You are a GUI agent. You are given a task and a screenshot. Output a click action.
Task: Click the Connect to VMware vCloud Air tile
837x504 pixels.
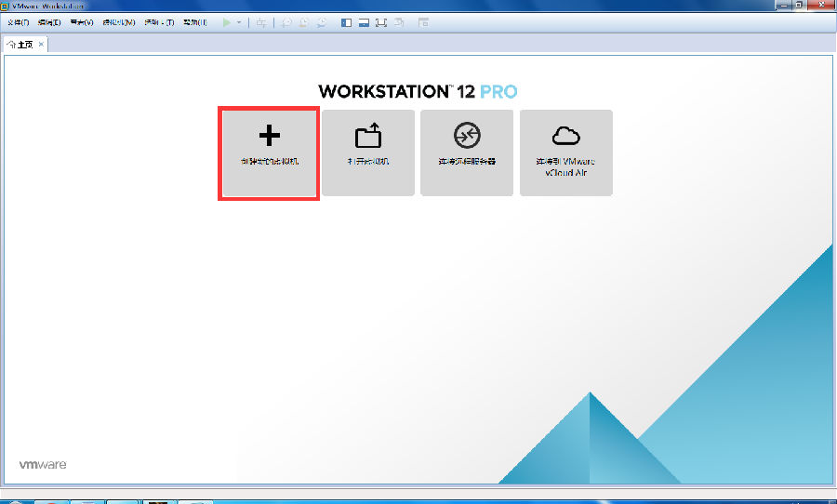pos(565,153)
